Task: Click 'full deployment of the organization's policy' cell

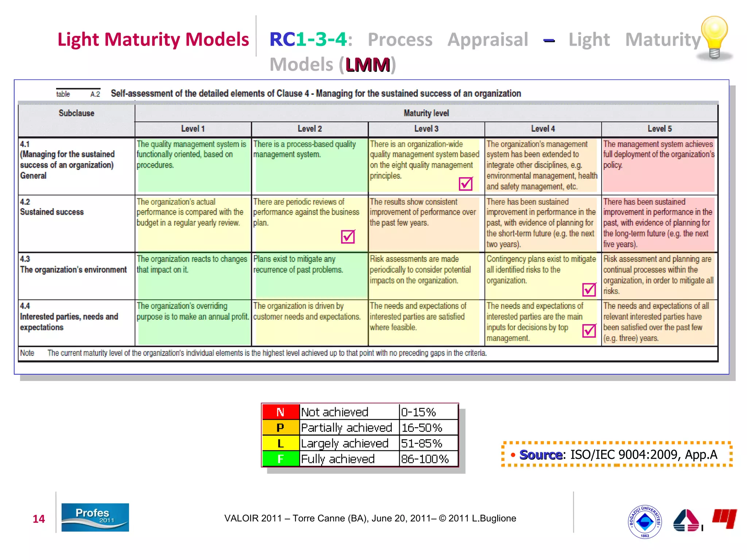Action: click(x=659, y=166)
